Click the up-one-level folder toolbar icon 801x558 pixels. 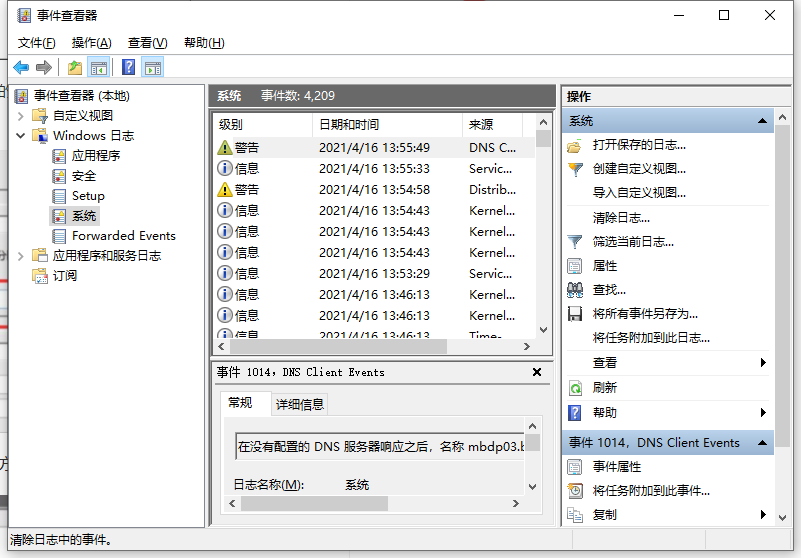(75, 67)
